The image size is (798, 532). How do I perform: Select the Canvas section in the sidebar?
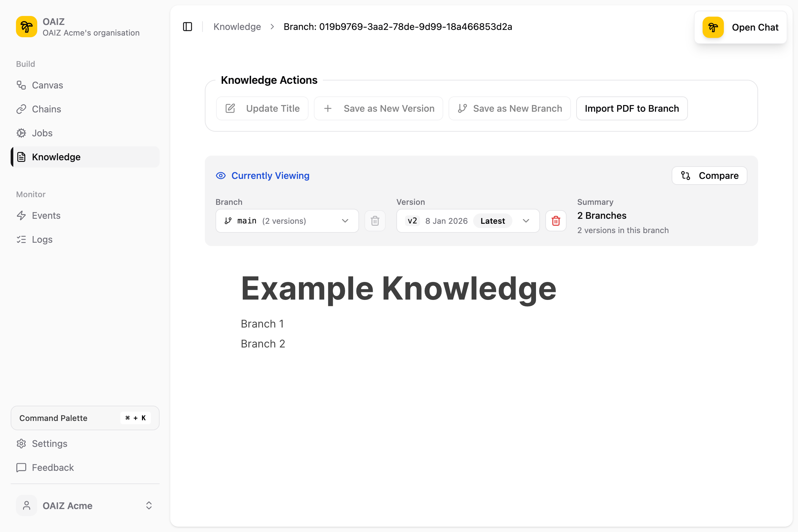(x=47, y=85)
